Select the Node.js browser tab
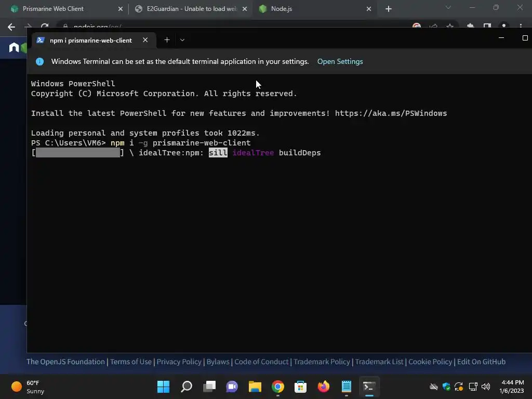Viewport: 532px width, 399px height. click(x=315, y=9)
